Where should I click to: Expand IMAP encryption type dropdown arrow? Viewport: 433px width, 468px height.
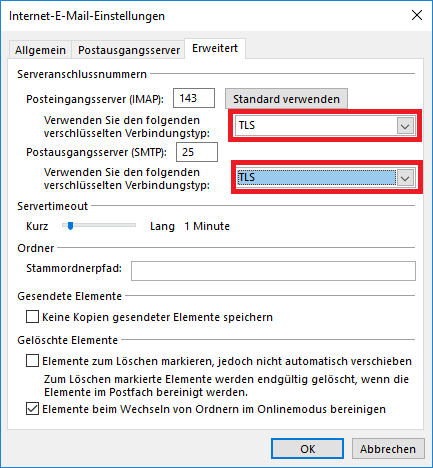[405, 126]
